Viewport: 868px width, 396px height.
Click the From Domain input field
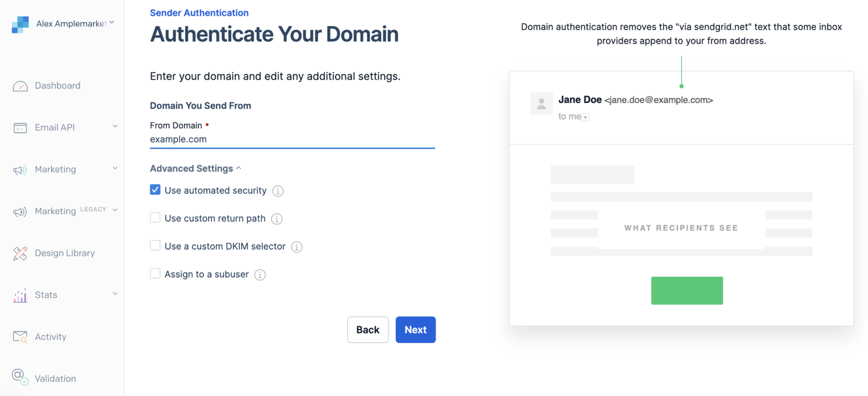click(x=292, y=139)
